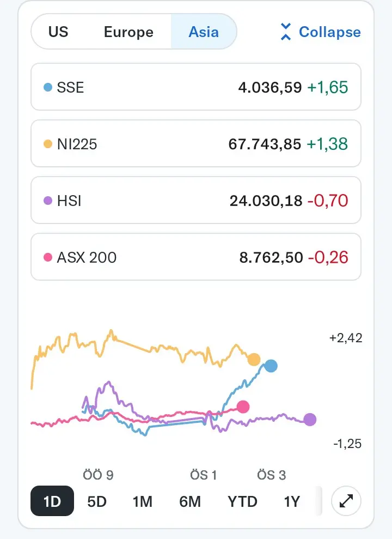
Task: Click the purple dot beside HSI label
Action: click(48, 201)
